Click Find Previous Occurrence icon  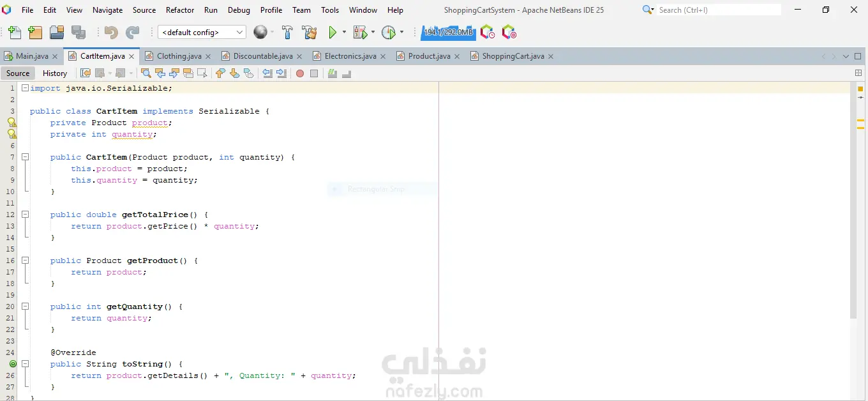pos(160,73)
